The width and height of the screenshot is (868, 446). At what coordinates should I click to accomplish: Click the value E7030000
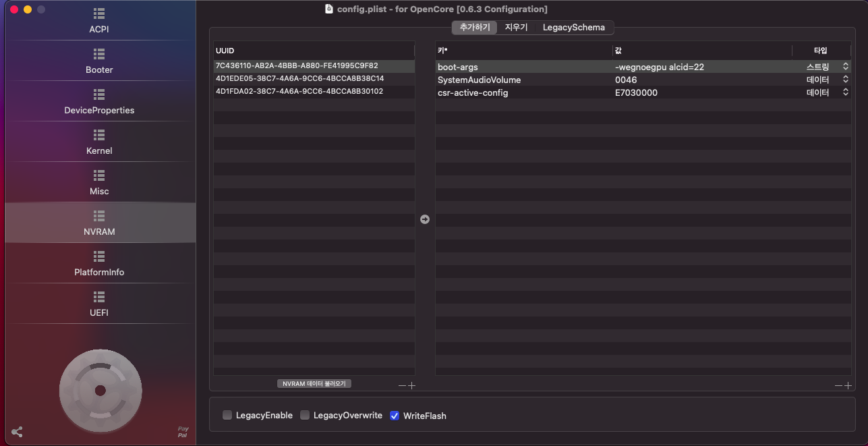point(636,92)
